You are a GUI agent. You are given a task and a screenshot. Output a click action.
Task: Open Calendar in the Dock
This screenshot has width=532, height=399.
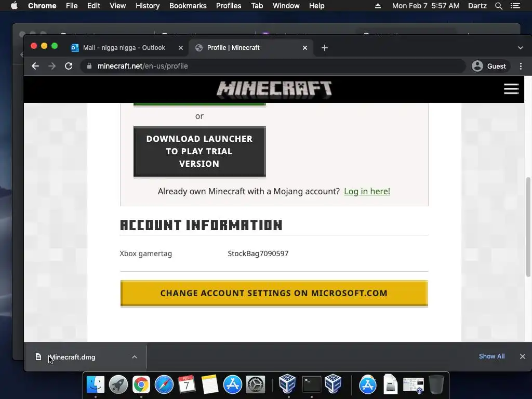[x=187, y=384]
